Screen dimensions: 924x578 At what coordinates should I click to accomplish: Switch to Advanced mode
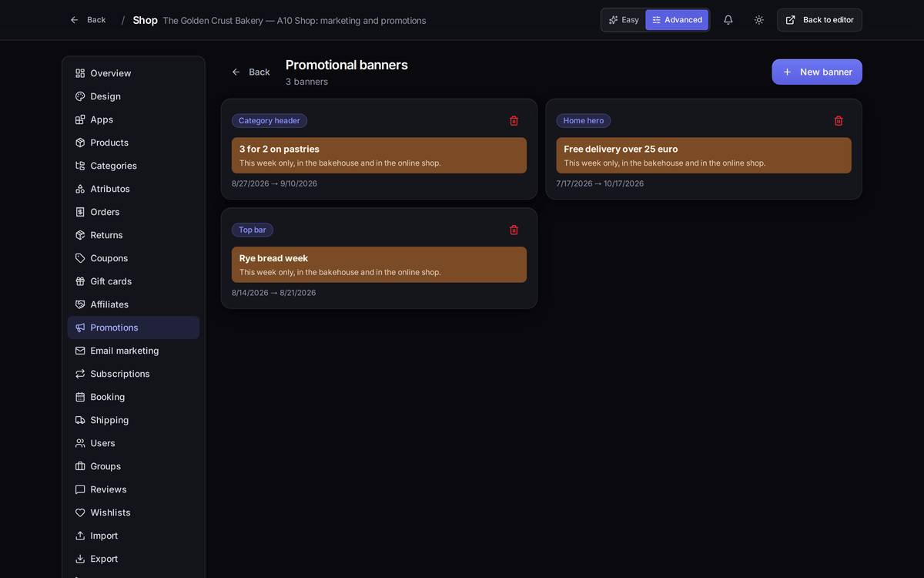[x=677, y=20]
